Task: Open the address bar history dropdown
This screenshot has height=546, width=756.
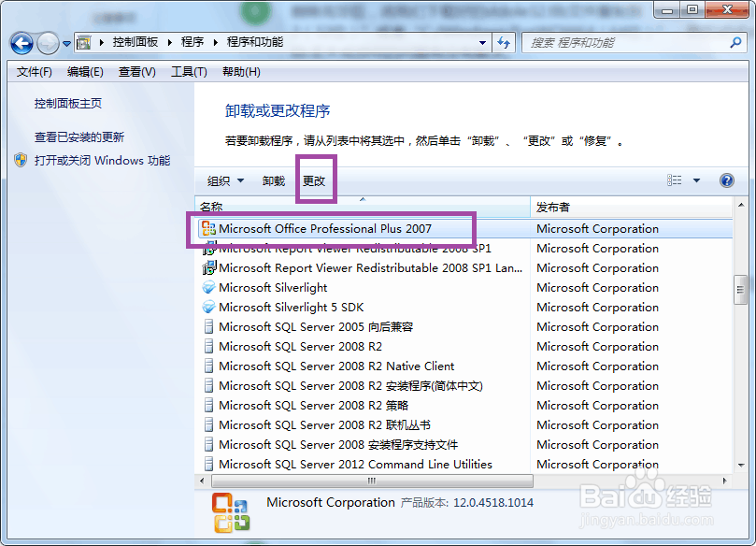Action: tap(482, 43)
